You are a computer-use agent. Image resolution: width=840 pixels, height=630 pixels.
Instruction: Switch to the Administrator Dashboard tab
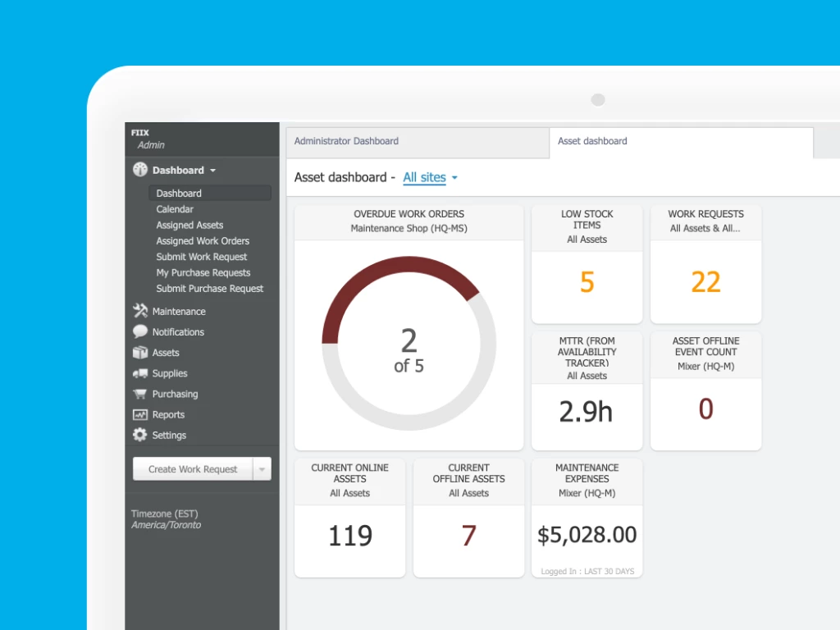[418, 141]
